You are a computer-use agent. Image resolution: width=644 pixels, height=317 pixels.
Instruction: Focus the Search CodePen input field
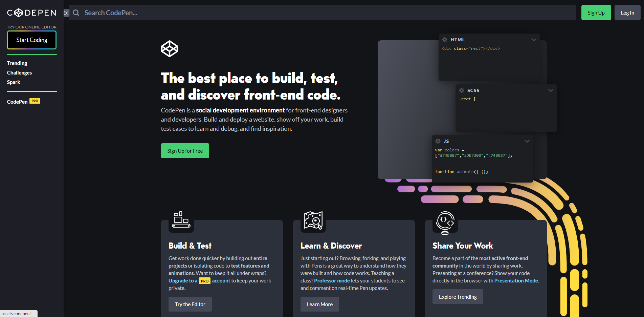coord(322,13)
